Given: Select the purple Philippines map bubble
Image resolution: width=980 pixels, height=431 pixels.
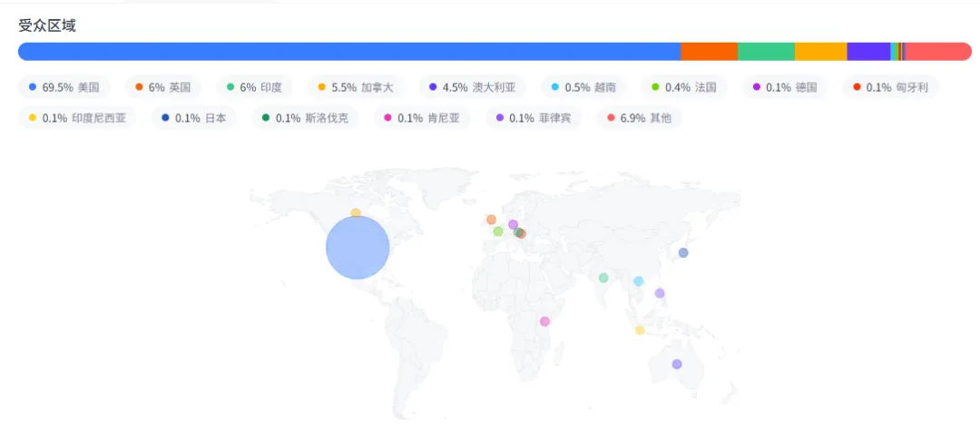Looking at the screenshot, I should pos(660,293).
